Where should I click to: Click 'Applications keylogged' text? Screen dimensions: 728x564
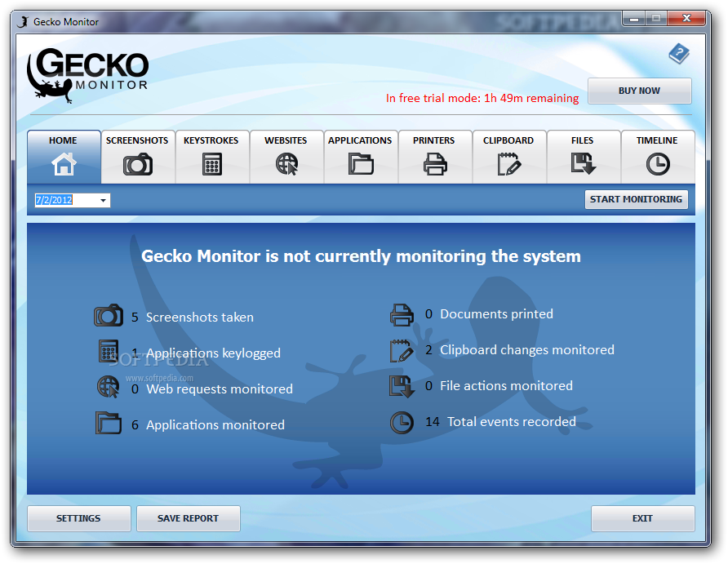tap(214, 353)
